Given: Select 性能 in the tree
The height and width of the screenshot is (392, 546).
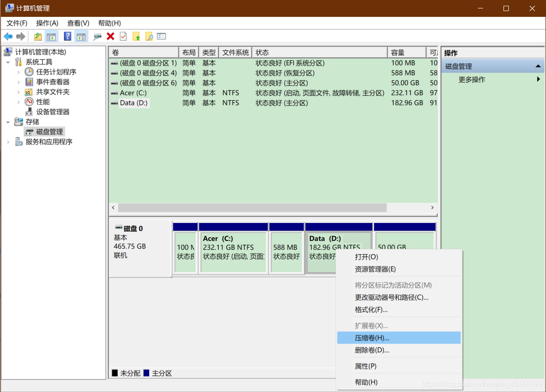Looking at the screenshot, I should [x=43, y=102].
